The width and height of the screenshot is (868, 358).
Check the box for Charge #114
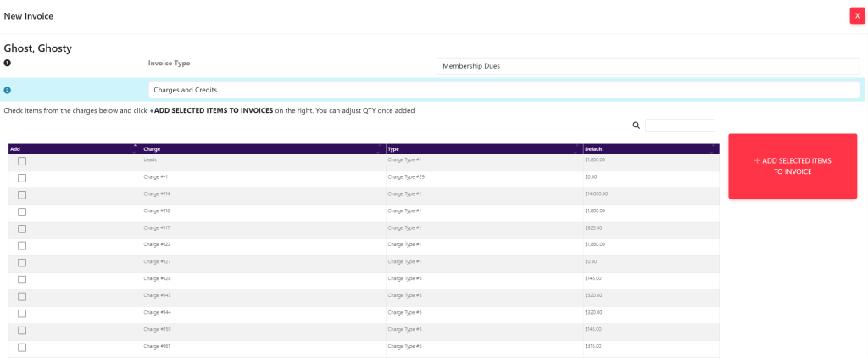[22, 195]
